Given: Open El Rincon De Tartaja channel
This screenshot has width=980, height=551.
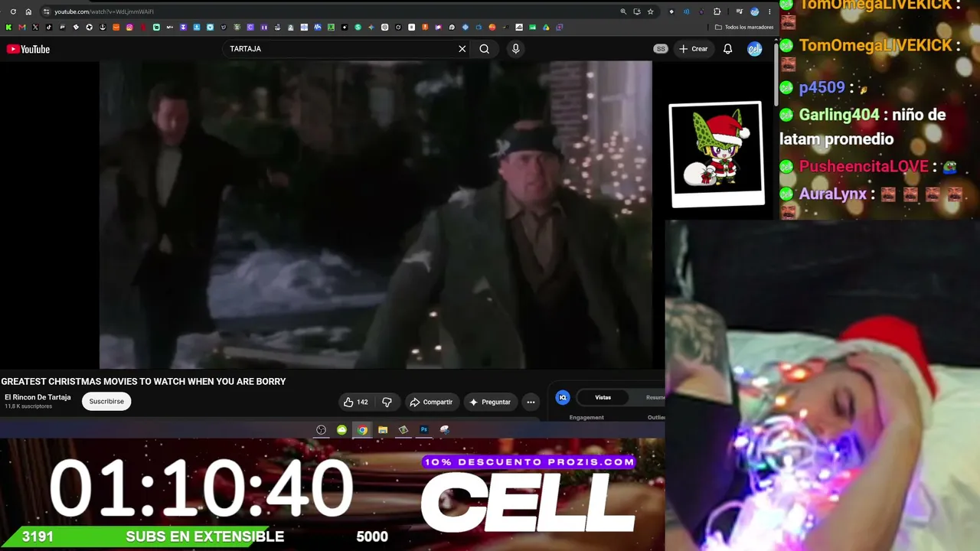Looking at the screenshot, I should coord(38,397).
